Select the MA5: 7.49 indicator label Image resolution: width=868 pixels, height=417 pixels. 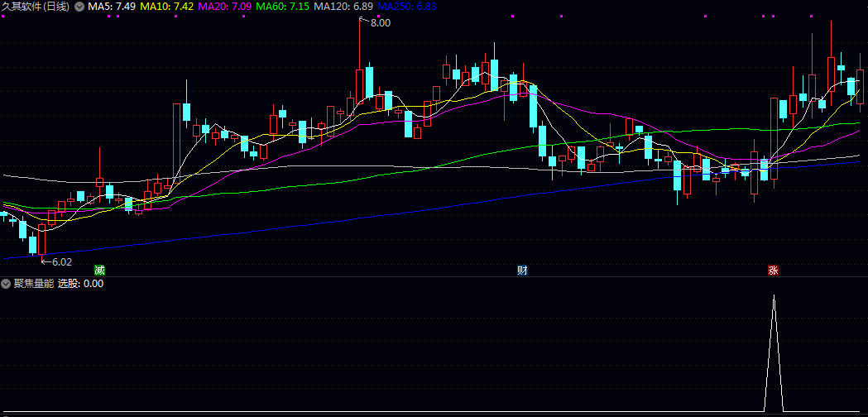coord(112,7)
